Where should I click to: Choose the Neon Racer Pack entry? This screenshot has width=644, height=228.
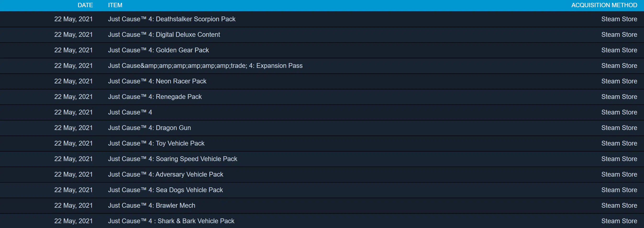157,81
